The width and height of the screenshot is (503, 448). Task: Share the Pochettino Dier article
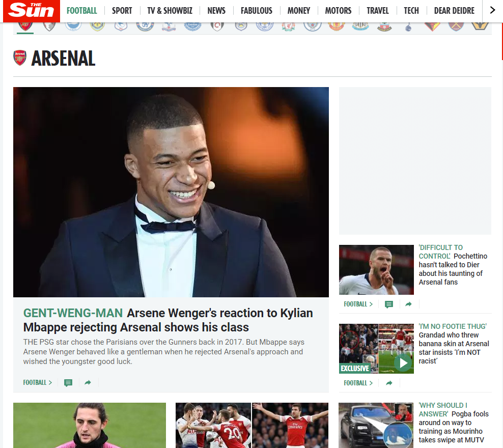408,304
